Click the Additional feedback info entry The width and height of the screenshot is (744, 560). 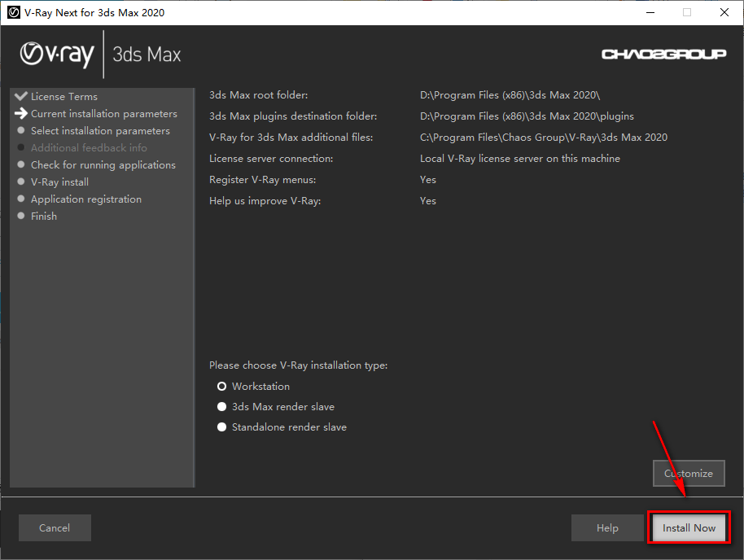89,147
